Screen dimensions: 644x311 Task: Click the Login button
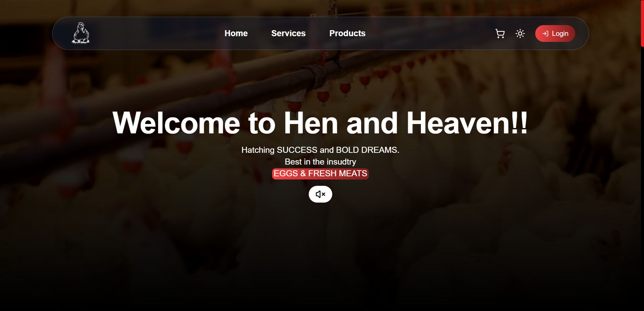click(555, 34)
